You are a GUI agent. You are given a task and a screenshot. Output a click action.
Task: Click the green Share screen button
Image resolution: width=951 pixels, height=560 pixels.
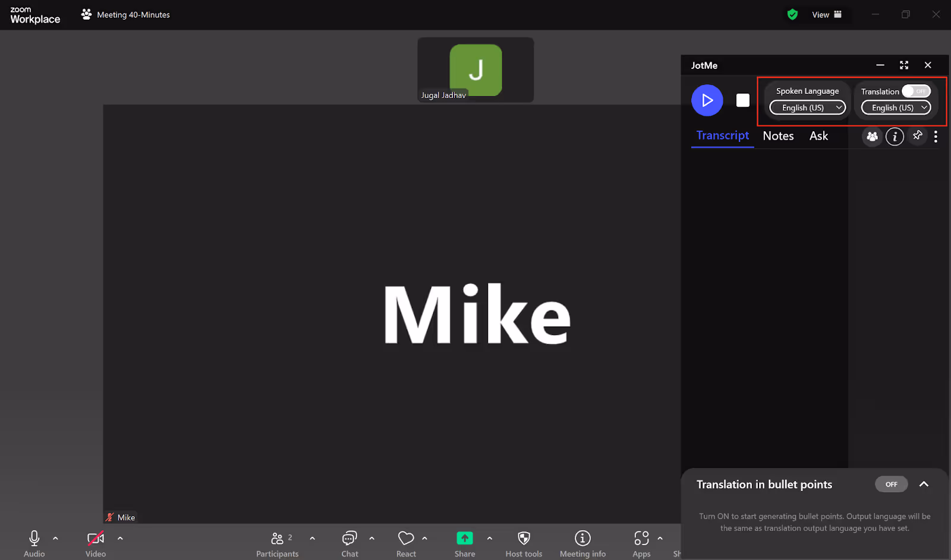(x=465, y=538)
